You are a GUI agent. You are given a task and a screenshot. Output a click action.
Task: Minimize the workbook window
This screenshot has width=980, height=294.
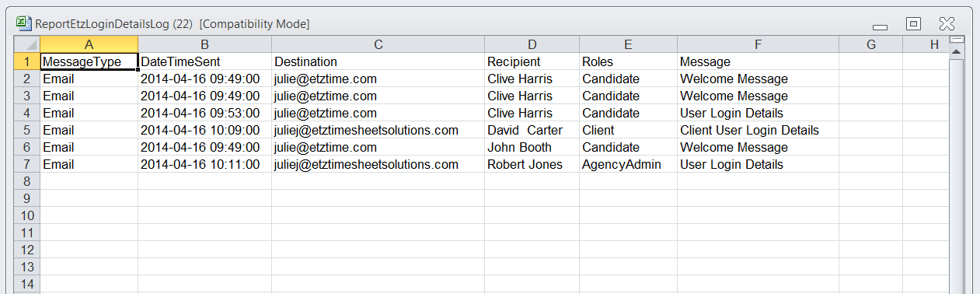click(881, 26)
